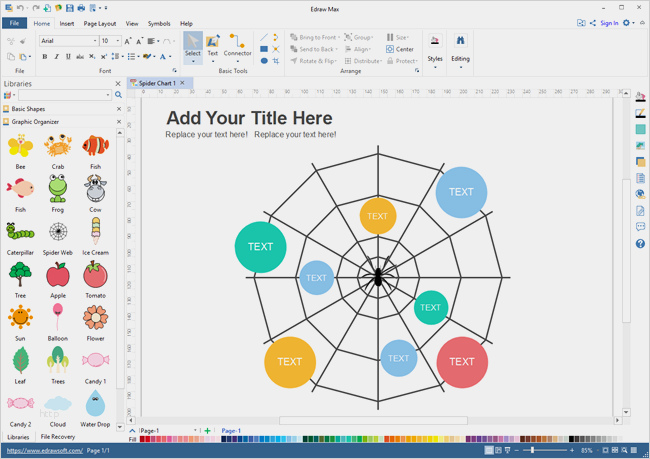Toggle Italic formatting
Viewport: 650px width, 459px height.
click(56, 57)
